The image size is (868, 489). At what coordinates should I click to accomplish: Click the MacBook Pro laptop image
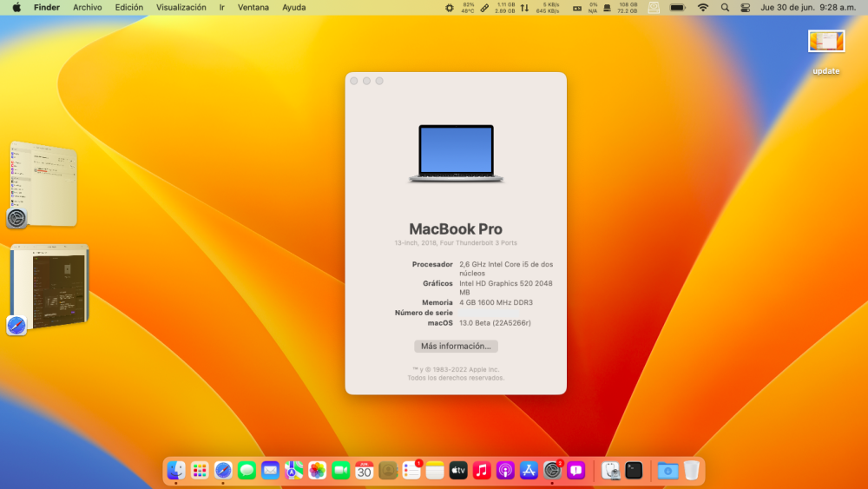point(456,154)
